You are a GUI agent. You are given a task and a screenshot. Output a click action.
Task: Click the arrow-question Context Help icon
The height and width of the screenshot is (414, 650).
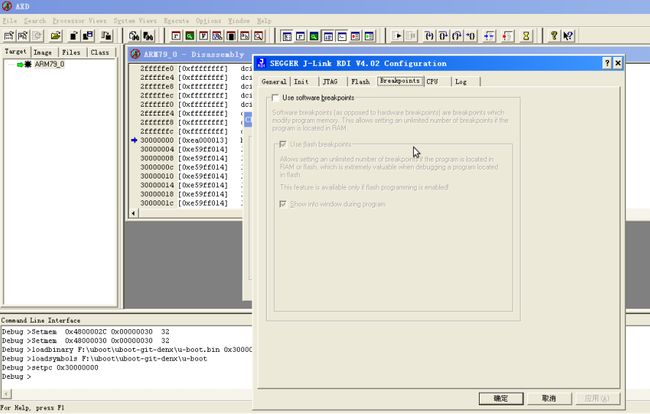click(568, 36)
